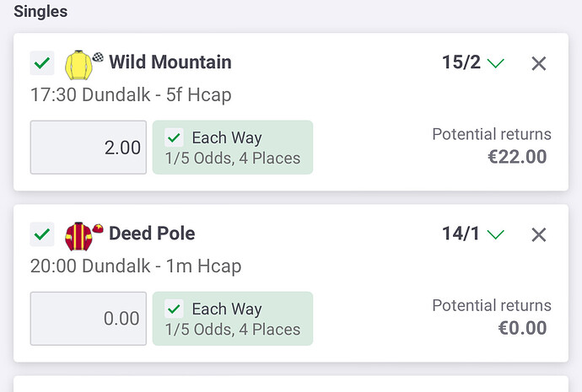Open the Wild Mountain horse name
This screenshot has width=582, height=392.
tap(170, 62)
